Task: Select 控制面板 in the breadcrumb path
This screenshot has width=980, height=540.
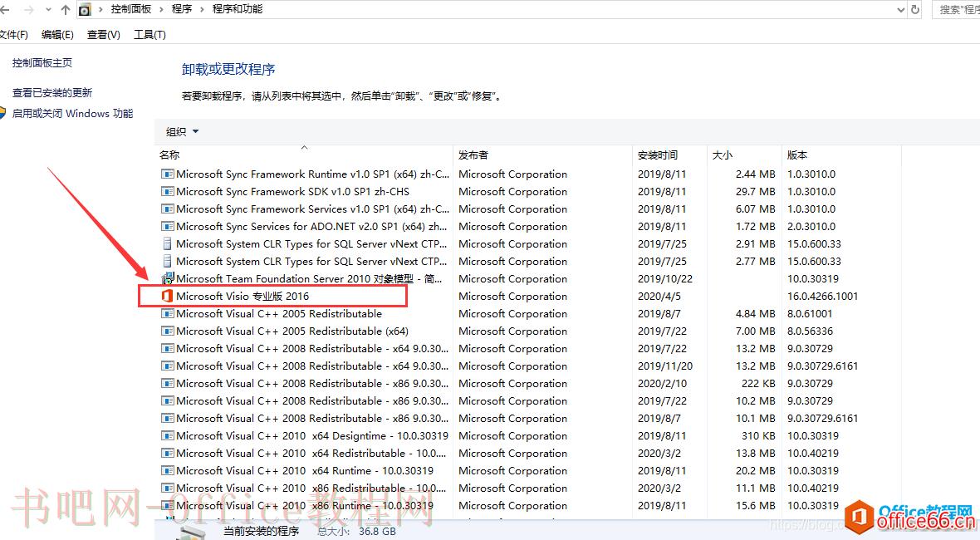Action: point(130,9)
